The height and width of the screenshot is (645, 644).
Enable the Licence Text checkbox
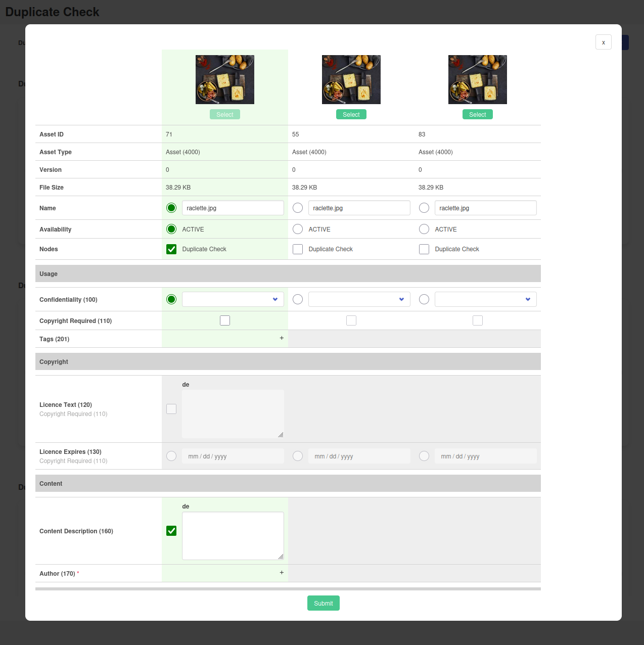[171, 408]
